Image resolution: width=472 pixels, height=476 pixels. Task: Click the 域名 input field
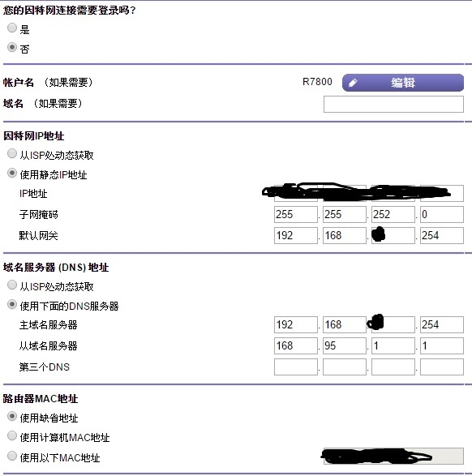[393, 104]
